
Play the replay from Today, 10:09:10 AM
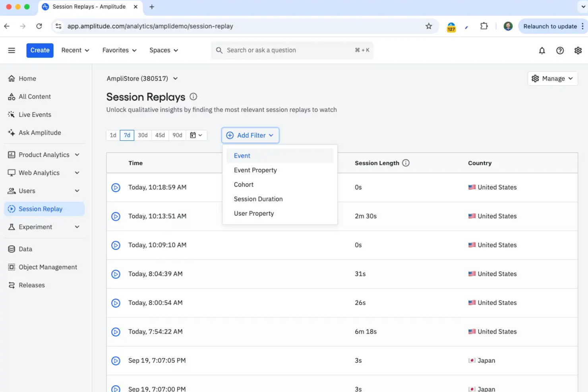click(116, 245)
